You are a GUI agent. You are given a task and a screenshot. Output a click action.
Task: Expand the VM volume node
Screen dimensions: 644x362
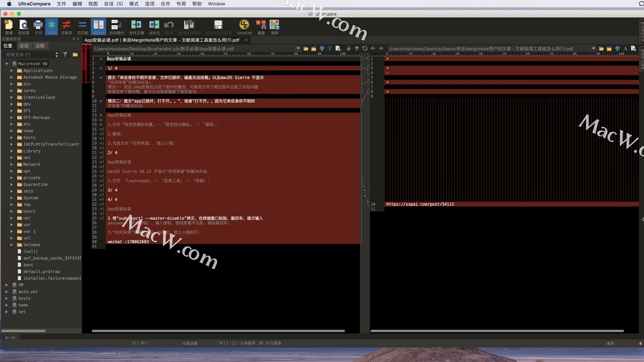click(x=6, y=285)
